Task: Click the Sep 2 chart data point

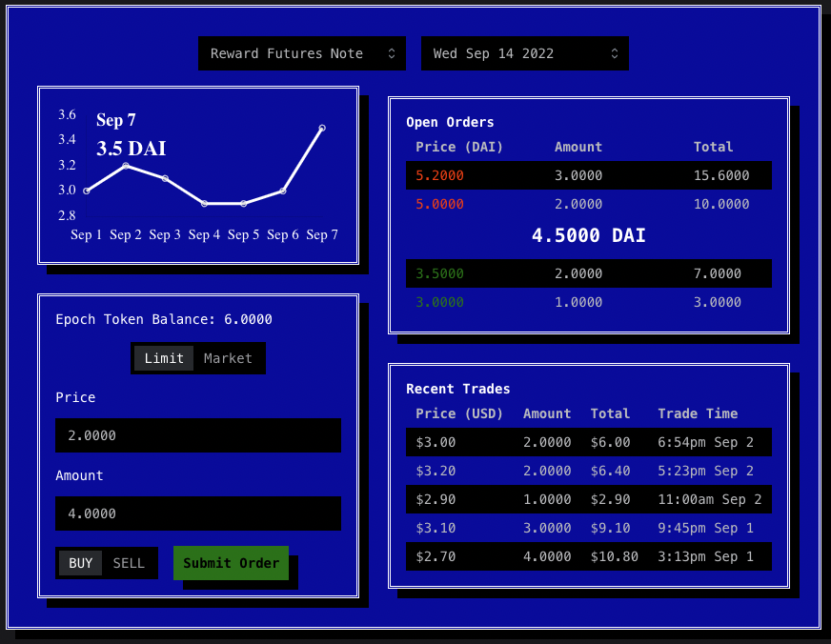Action: pos(126,166)
